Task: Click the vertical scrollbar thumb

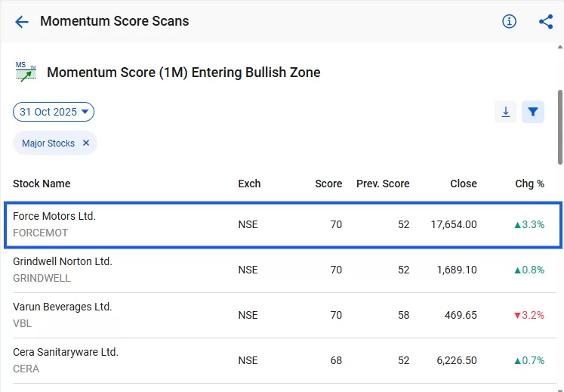Action: (x=560, y=127)
